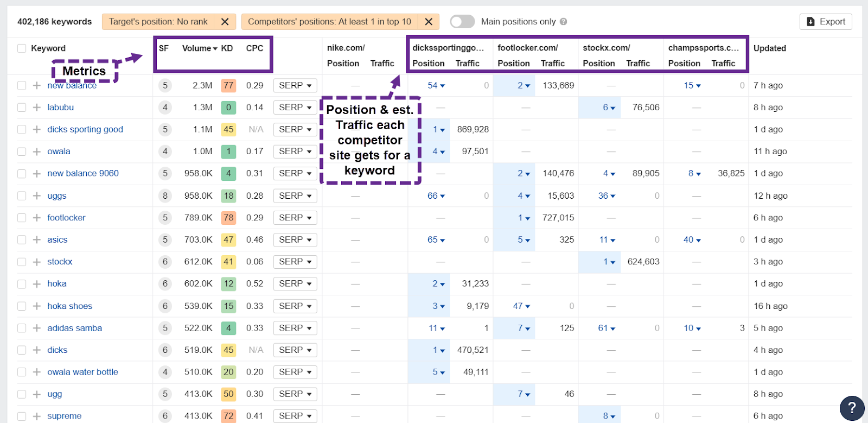
Task: Add stockx keyword with plus icon
Action: click(x=37, y=262)
